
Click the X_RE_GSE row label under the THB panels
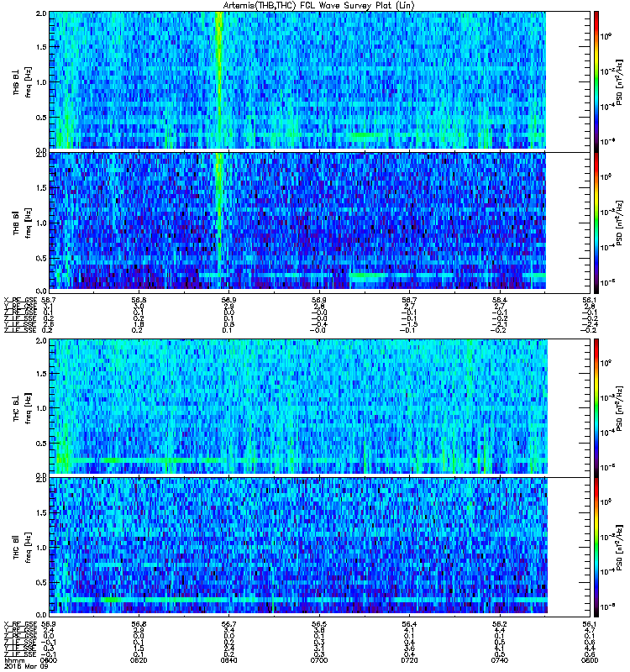(20, 300)
